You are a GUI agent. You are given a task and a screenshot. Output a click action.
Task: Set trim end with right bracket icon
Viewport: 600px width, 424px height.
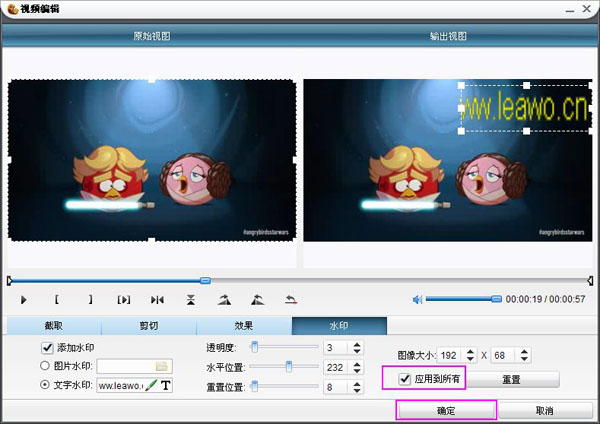[90, 300]
